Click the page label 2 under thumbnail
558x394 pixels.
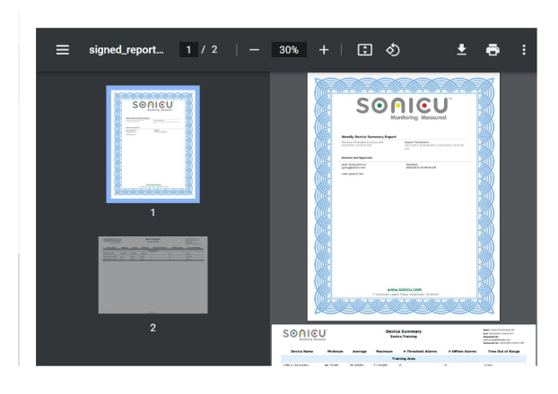coord(153,328)
